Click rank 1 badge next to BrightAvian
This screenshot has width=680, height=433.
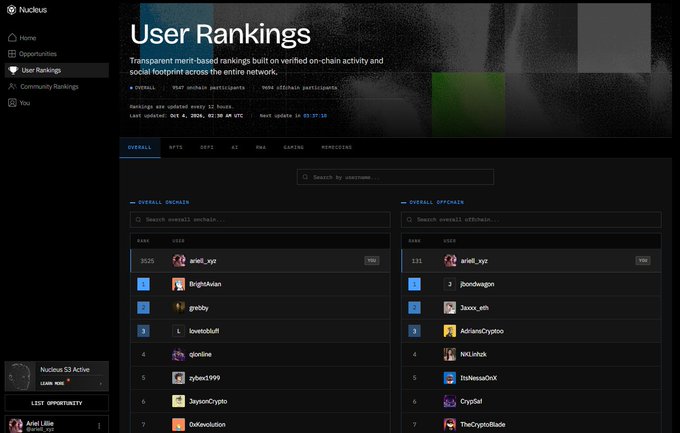click(x=144, y=284)
